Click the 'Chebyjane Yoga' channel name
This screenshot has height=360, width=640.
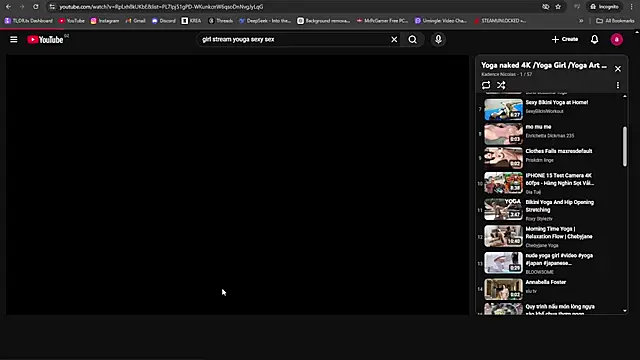point(542,245)
